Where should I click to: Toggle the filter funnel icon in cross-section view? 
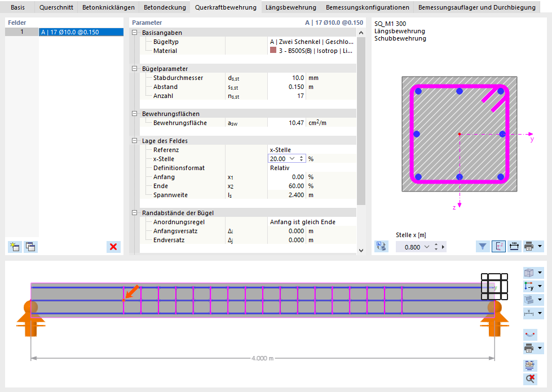(x=483, y=247)
